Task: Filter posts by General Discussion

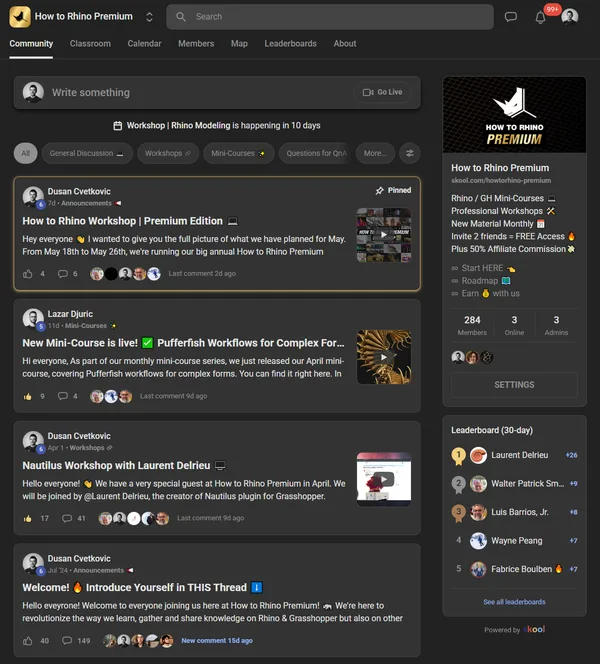Action: (x=87, y=153)
